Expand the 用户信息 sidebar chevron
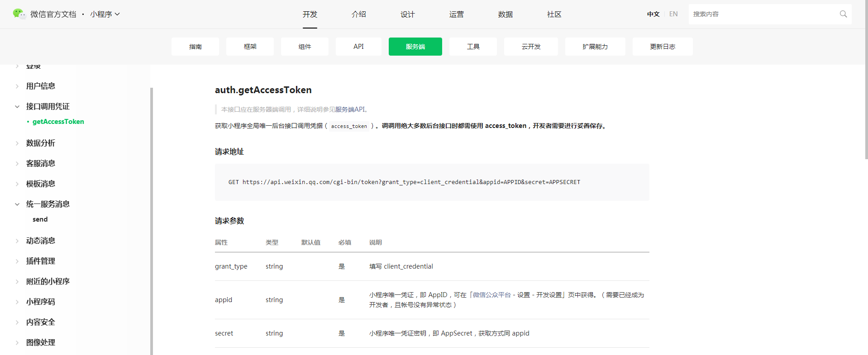Screen dimensions: 868x355 (x=17, y=86)
